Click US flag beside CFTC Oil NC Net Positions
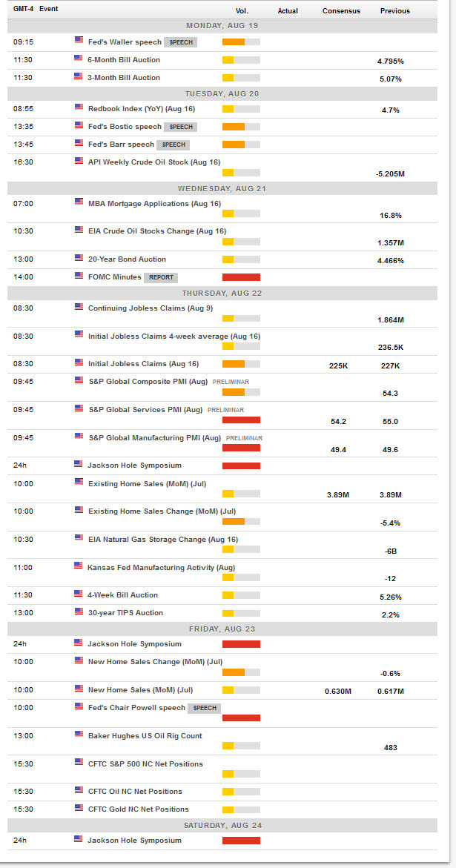The height and width of the screenshot is (868, 456). pyautogui.click(x=79, y=789)
